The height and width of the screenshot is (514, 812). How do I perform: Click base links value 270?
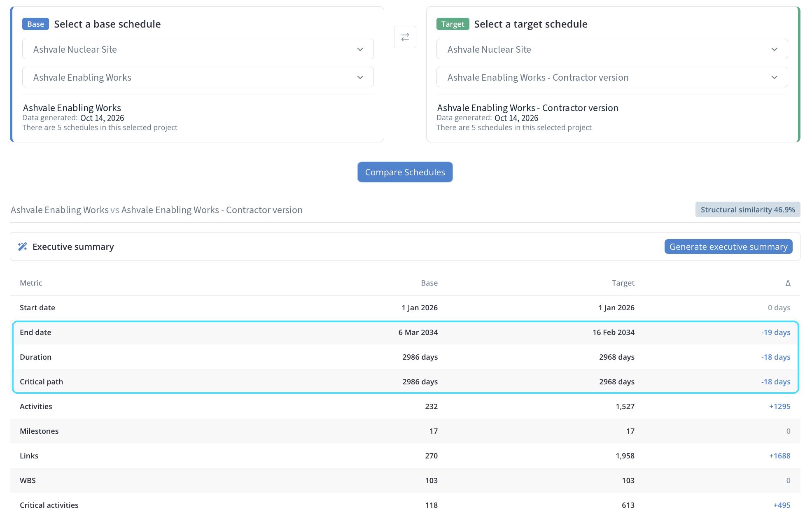point(432,456)
